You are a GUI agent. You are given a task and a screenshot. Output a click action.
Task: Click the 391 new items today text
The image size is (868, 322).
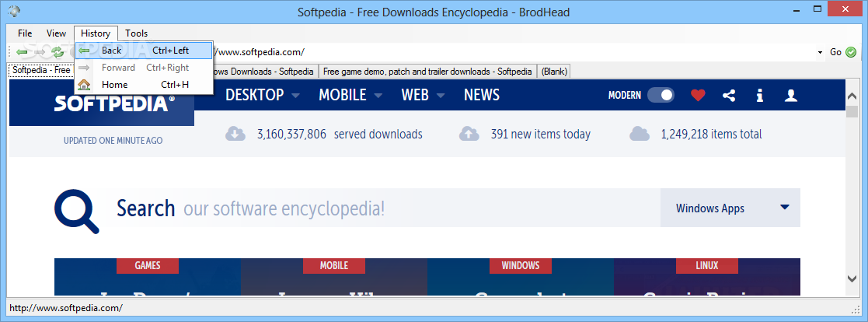pyautogui.click(x=540, y=134)
